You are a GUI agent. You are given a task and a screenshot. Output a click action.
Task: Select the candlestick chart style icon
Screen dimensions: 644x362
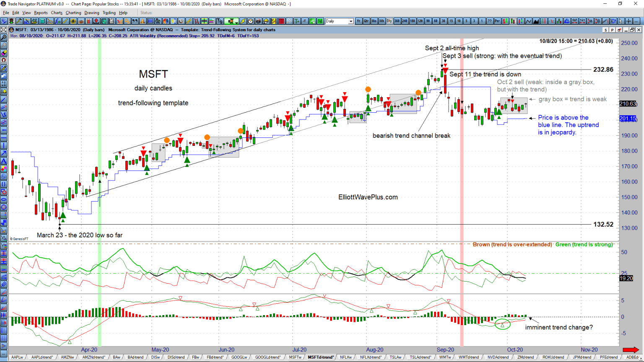[x=512, y=21]
